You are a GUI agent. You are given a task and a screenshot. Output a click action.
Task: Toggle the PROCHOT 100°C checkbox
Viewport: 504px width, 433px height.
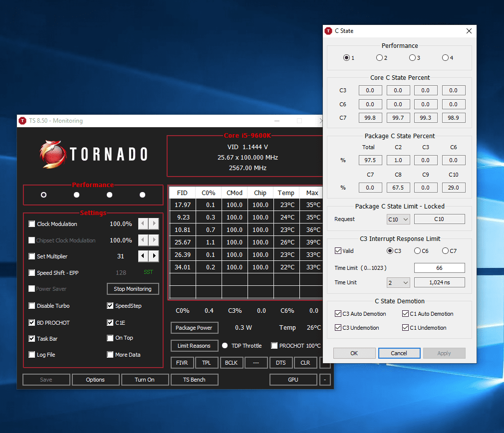point(274,346)
